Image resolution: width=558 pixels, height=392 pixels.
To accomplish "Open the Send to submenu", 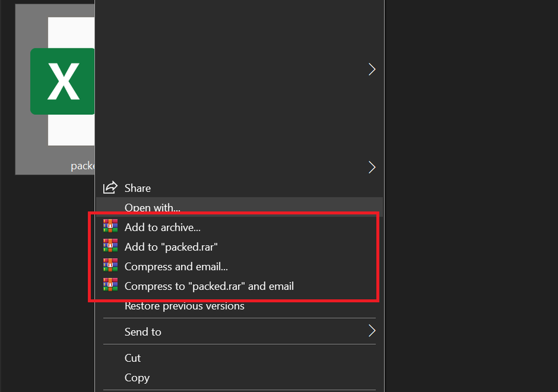I will 239,331.
